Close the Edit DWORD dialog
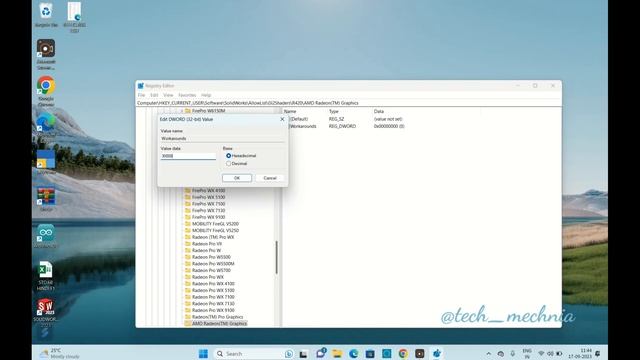This screenshot has width=640, height=360. pyautogui.click(x=282, y=119)
